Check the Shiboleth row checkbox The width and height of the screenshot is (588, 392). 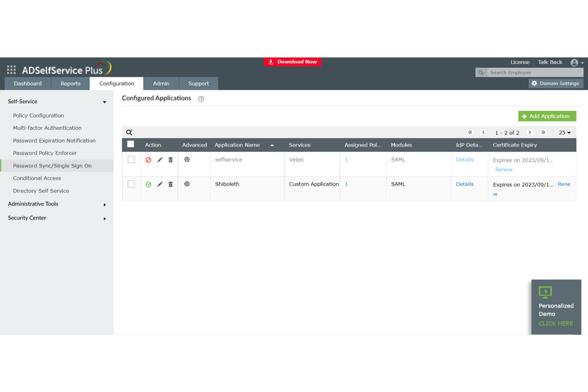[x=131, y=184]
